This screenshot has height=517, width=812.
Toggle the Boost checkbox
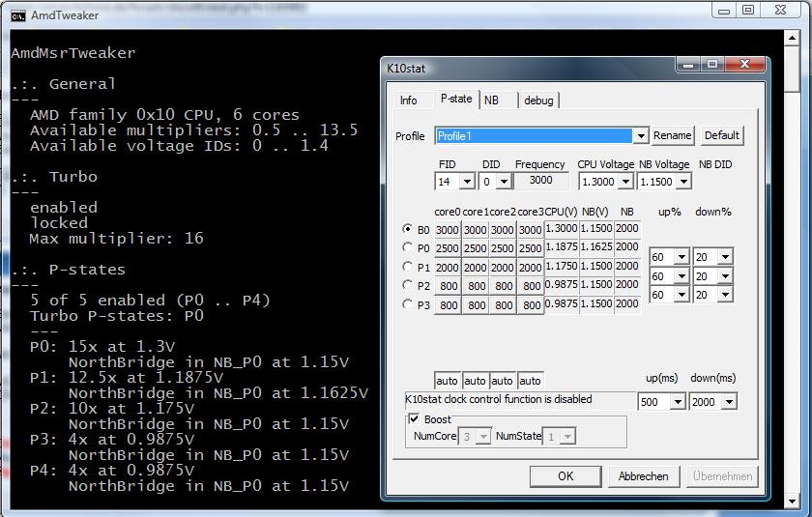click(x=414, y=418)
